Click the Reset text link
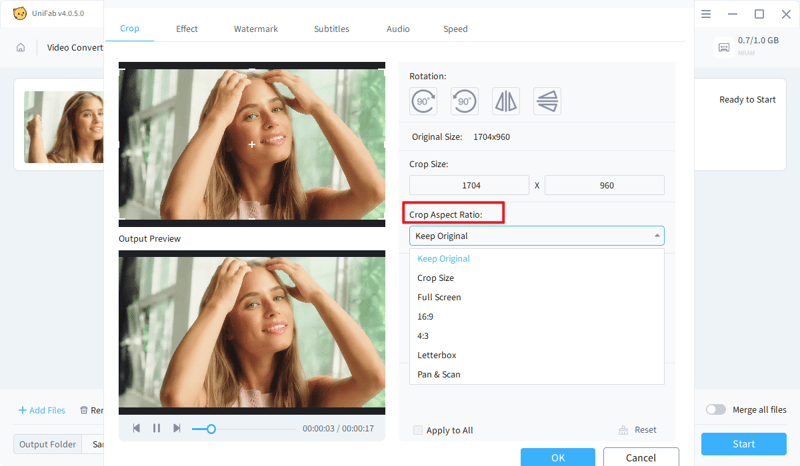This screenshot has width=800, height=466. click(645, 430)
